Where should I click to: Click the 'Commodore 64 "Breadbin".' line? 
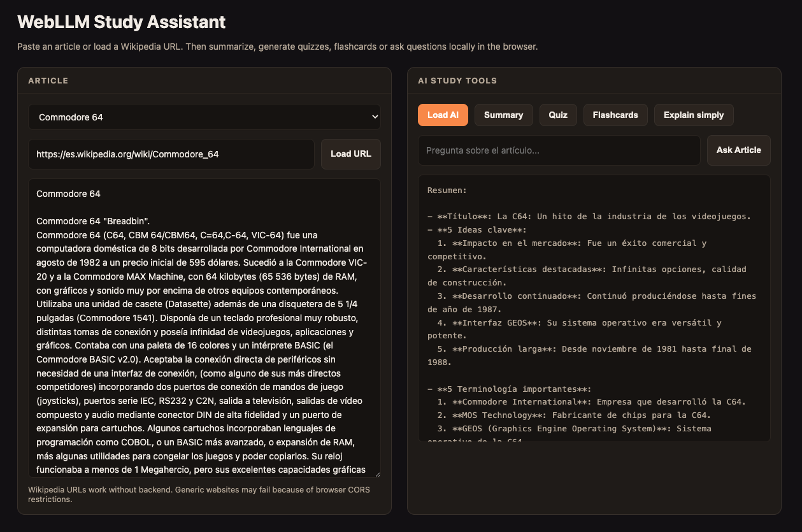93,221
